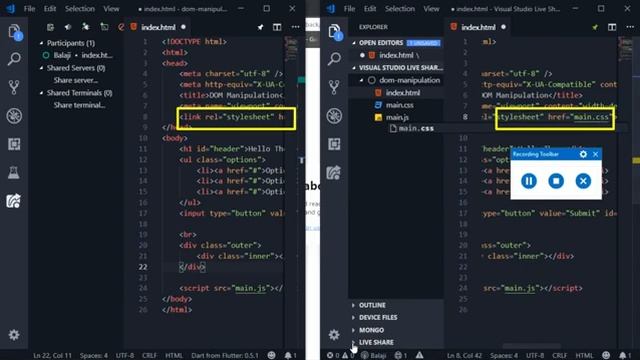
Task: Click the smiley feedback icon in right status bar
Action: point(607,356)
